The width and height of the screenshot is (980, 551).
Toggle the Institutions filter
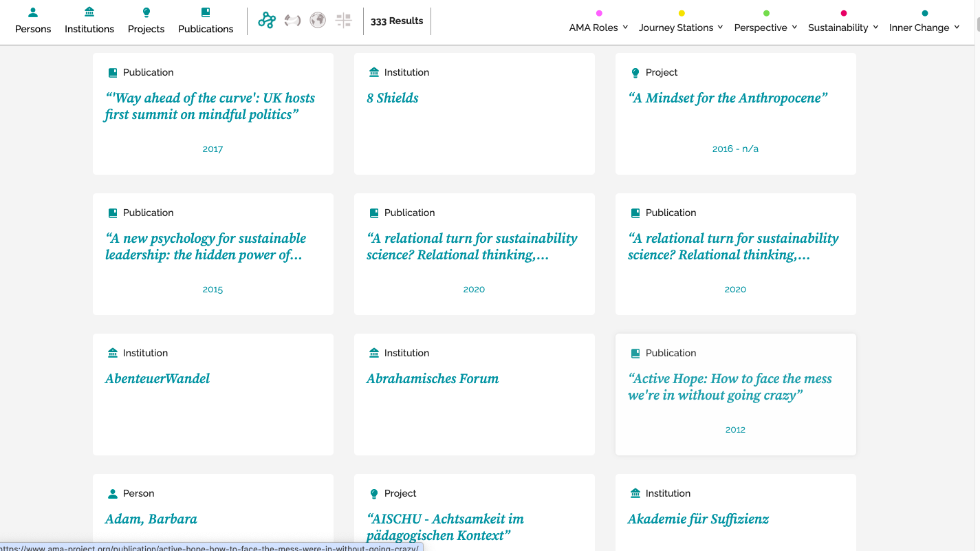[x=89, y=21]
